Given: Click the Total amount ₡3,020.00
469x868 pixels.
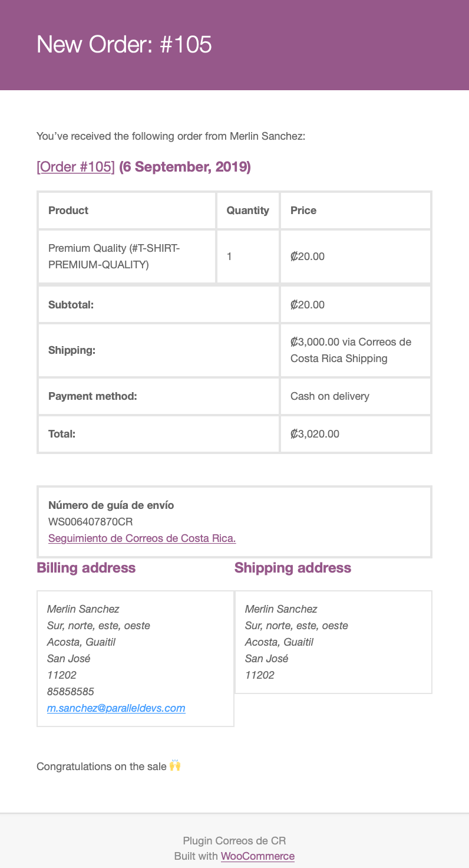Looking at the screenshot, I should click(x=315, y=434).
